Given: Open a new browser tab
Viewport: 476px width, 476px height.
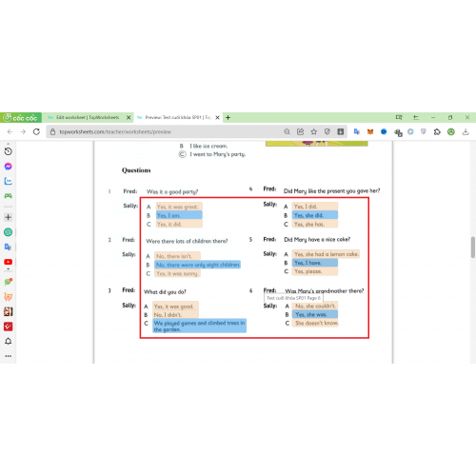Looking at the screenshot, I should [228, 118].
